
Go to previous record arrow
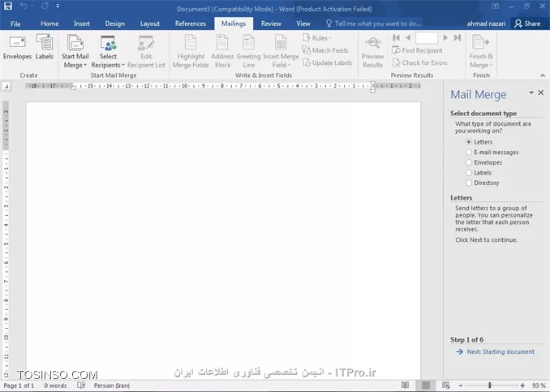point(408,37)
